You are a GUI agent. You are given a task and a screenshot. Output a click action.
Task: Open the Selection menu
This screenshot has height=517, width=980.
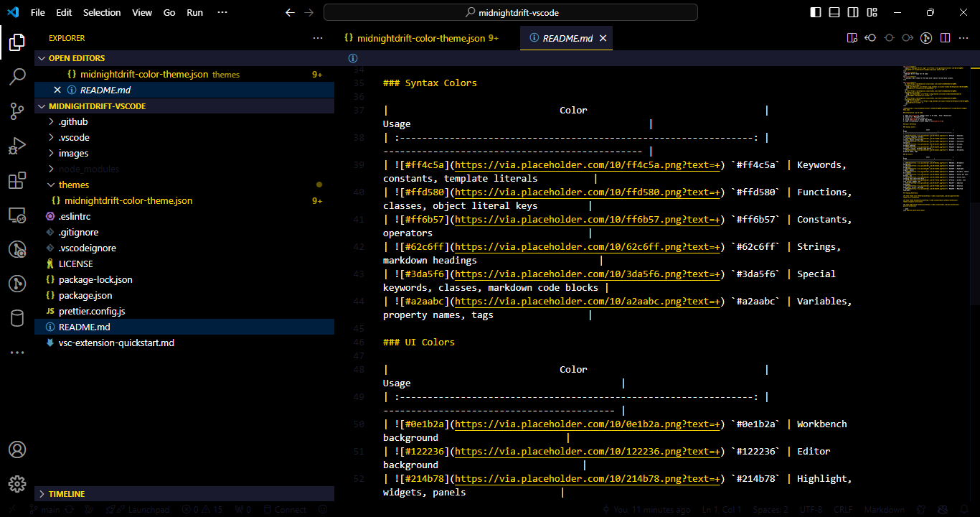102,12
